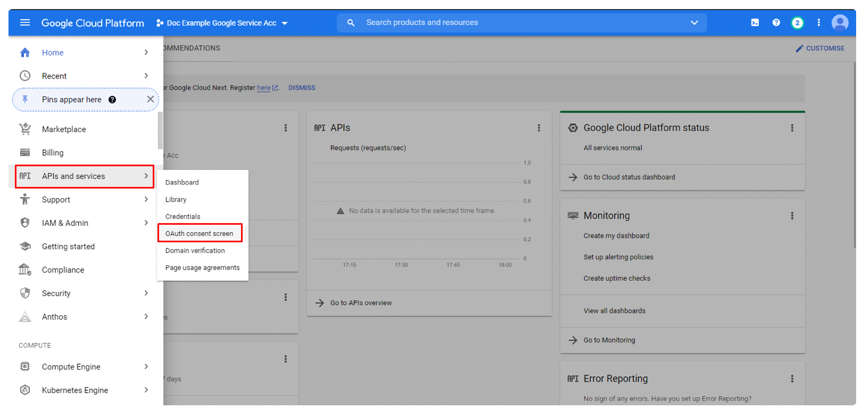Open Error Reporting card three-dot menu
This screenshot has height=420, width=868.
pos(792,379)
